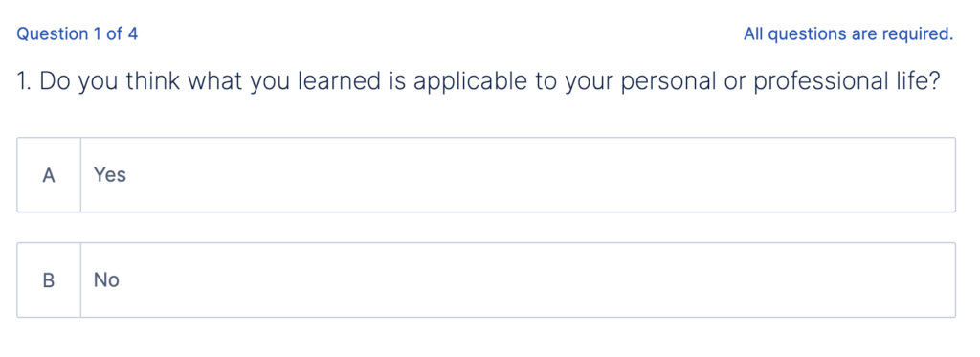Select answer option A Yes
Screen dimensions: 980x357
[486, 175]
